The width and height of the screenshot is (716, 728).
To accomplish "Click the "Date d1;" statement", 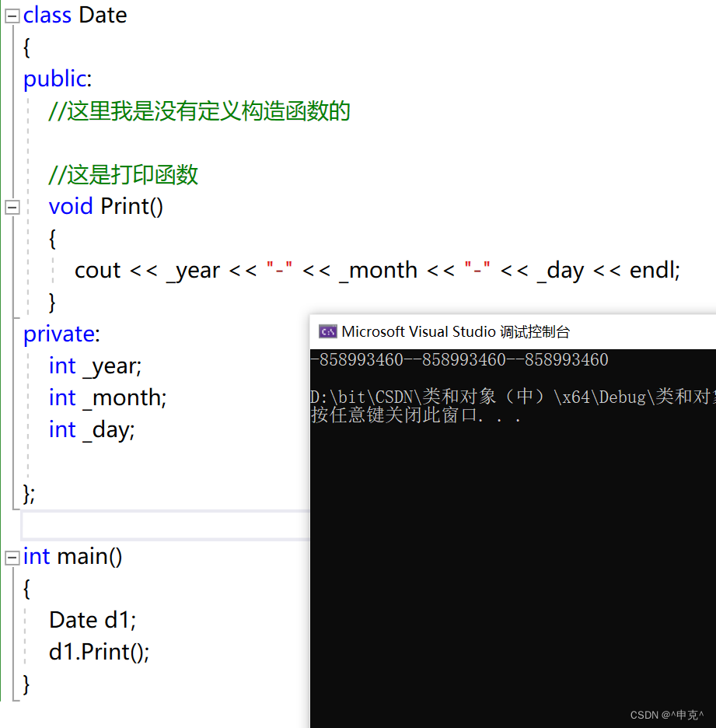I will click(x=93, y=621).
